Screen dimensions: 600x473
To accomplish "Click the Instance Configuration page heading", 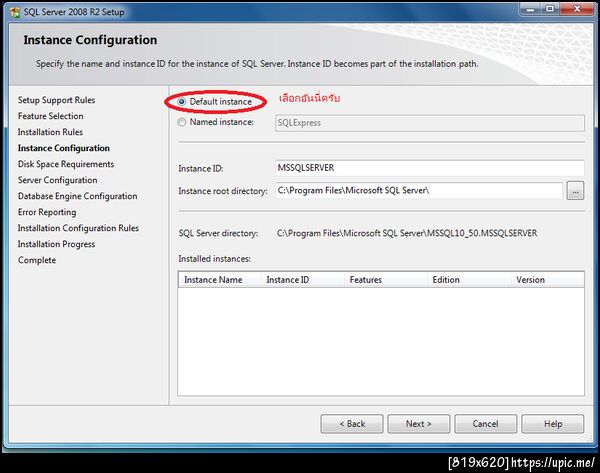I will [90, 40].
